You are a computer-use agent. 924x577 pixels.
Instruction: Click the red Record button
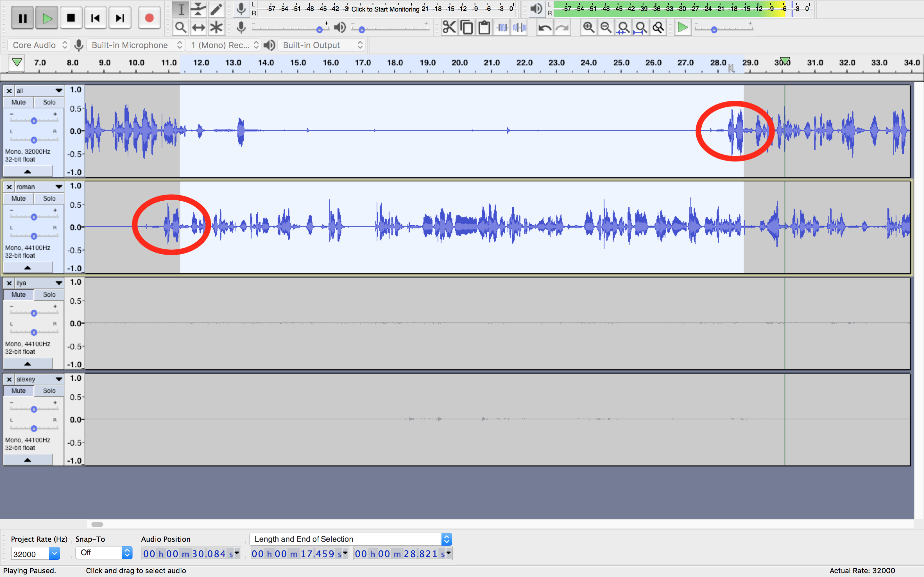click(x=149, y=18)
